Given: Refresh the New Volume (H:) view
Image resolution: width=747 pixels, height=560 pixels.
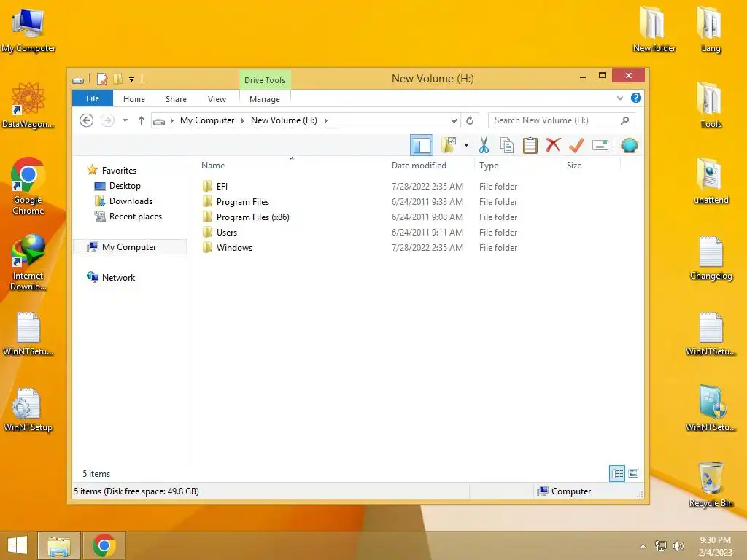Looking at the screenshot, I should pos(470,120).
